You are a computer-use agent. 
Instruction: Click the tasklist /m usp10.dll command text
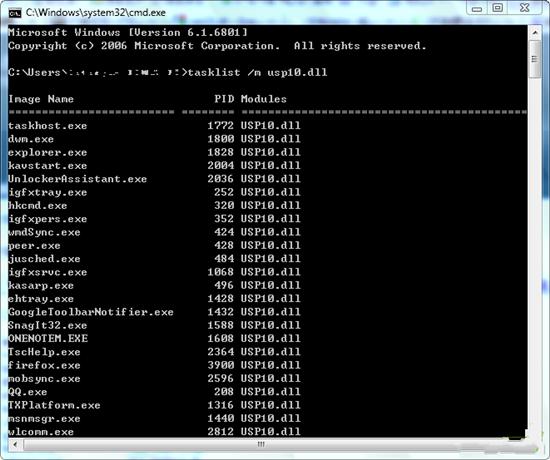tap(258, 72)
